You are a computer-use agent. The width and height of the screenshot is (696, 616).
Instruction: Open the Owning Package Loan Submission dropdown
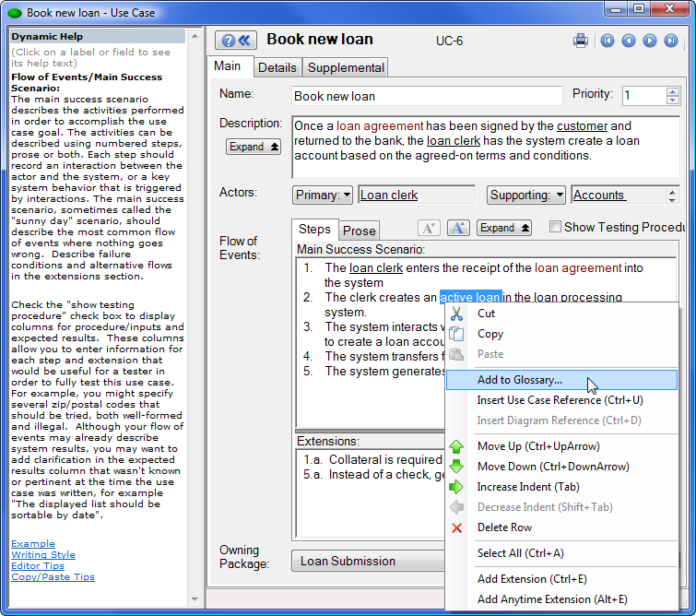coord(368,562)
